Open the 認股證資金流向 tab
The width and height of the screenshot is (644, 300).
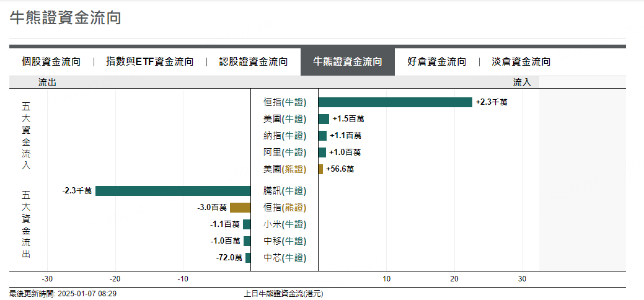pos(254,62)
